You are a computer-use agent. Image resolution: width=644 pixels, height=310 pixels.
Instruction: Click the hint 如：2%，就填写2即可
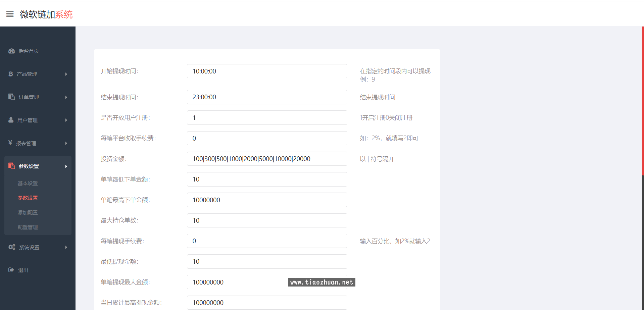[x=389, y=138]
